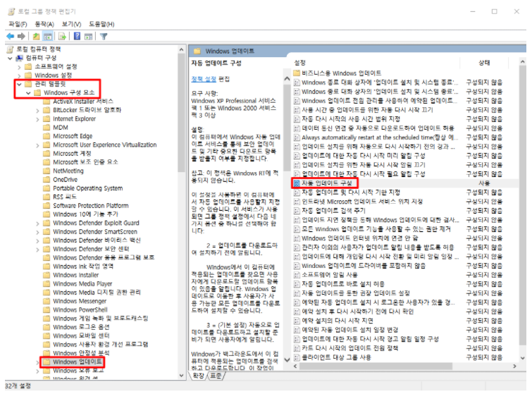Click the folder icon next to Windows Installer
The width and height of the screenshot is (532, 399).
point(47,275)
